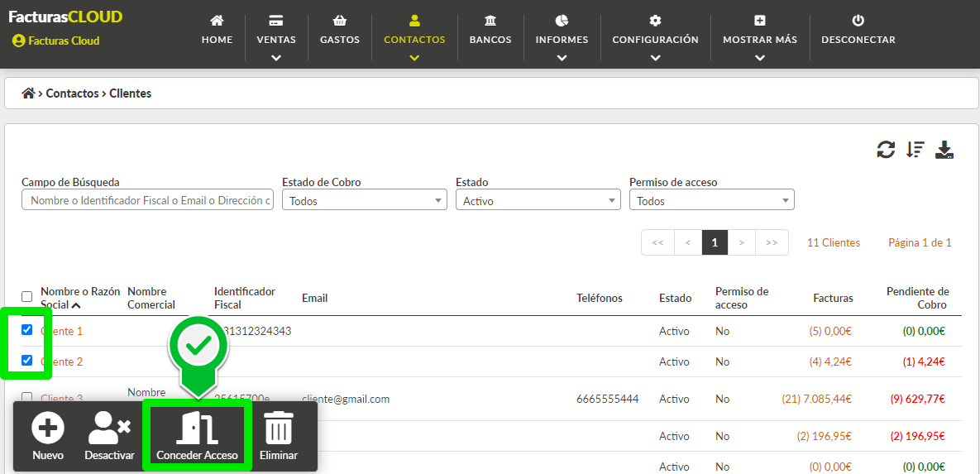
Task: Open the MOSTRAR MÁS plus icon
Action: point(760,21)
